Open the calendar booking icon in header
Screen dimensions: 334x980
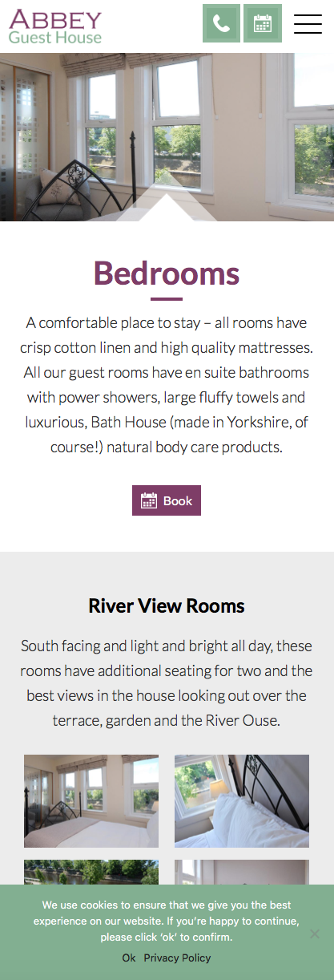click(263, 23)
